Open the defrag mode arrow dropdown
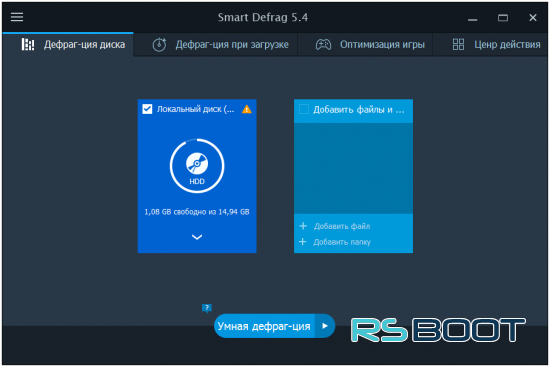 click(x=325, y=326)
